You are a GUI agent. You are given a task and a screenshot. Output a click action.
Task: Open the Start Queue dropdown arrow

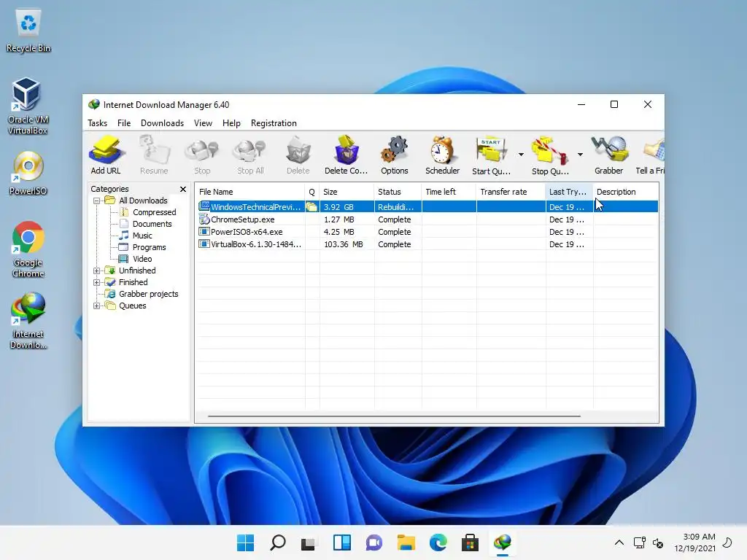[x=521, y=155]
